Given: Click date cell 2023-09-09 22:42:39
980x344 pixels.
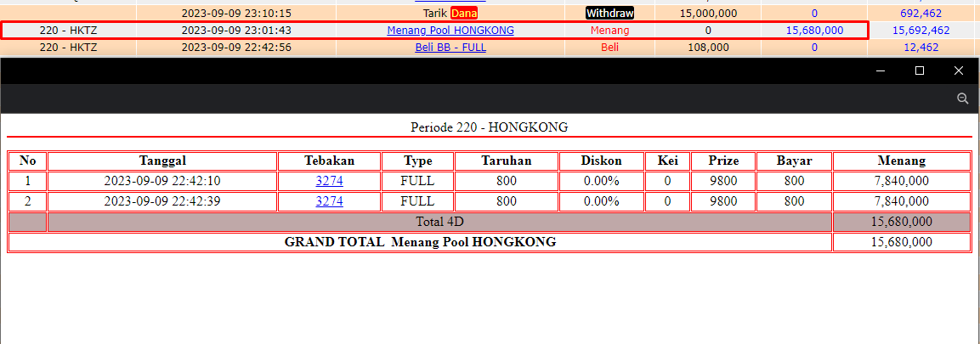Looking at the screenshot, I should click(x=162, y=201).
